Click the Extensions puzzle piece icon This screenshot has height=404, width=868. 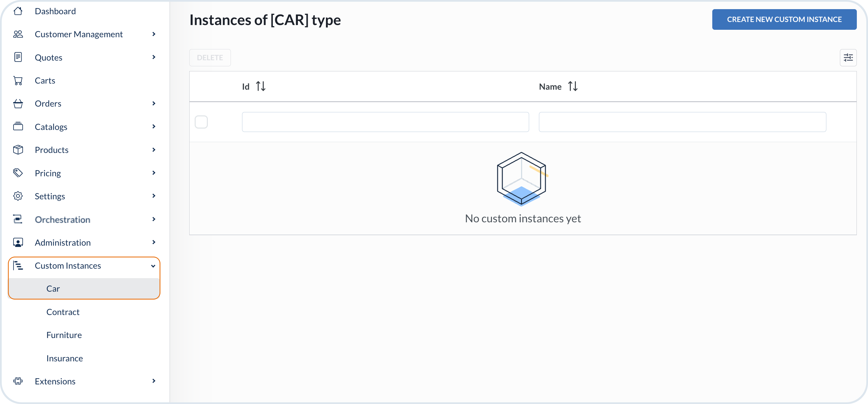[x=18, y=381]
